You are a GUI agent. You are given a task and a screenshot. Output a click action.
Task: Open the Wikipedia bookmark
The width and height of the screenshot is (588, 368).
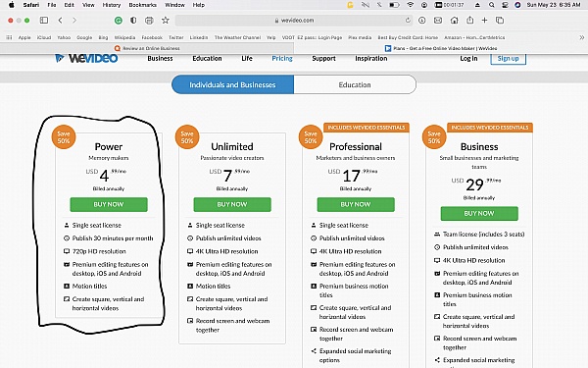(x=124, y=37)
